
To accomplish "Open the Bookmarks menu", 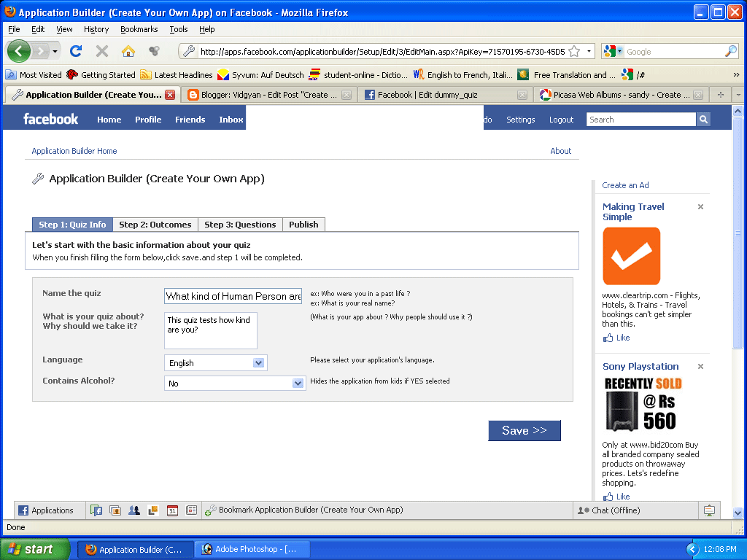I will (x=139, y=29).
